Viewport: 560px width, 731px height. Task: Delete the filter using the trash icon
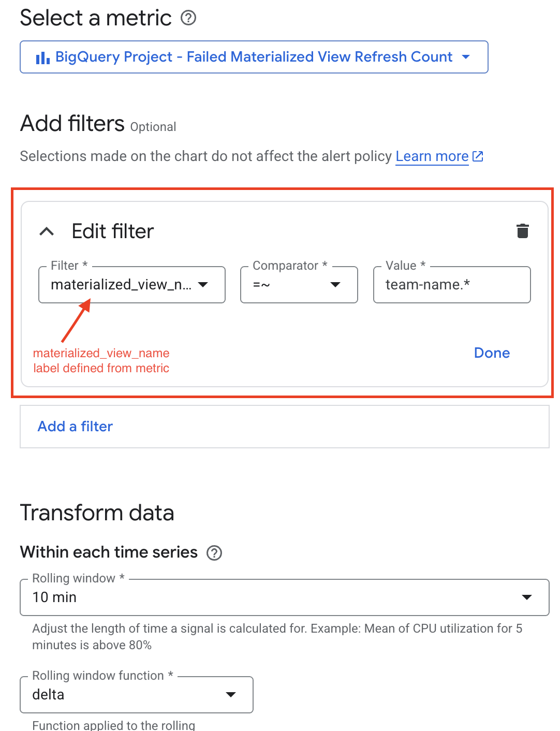[523, 231]
